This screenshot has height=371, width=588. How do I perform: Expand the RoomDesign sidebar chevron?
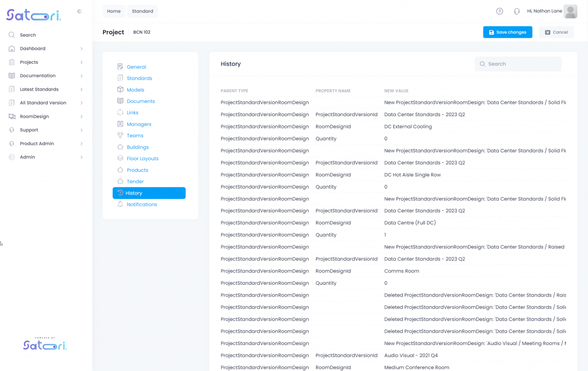tap(81, 117)
